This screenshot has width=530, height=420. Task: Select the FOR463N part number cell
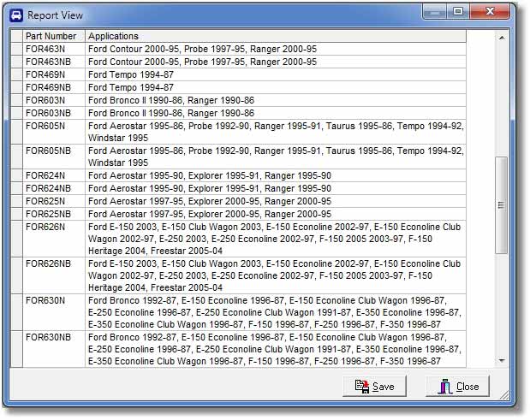[53, 50]
